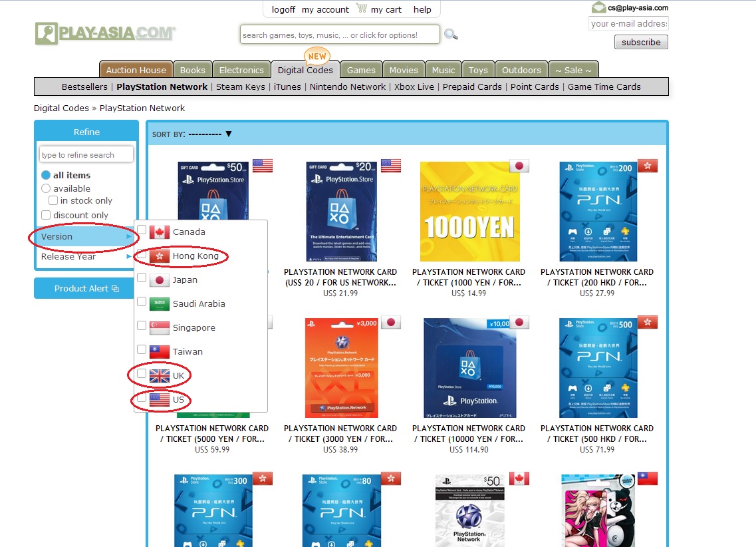The width and height of the screenshot is (756, 547).
Task: Click the Canada flag icon in version list
Action: (160, 232)
